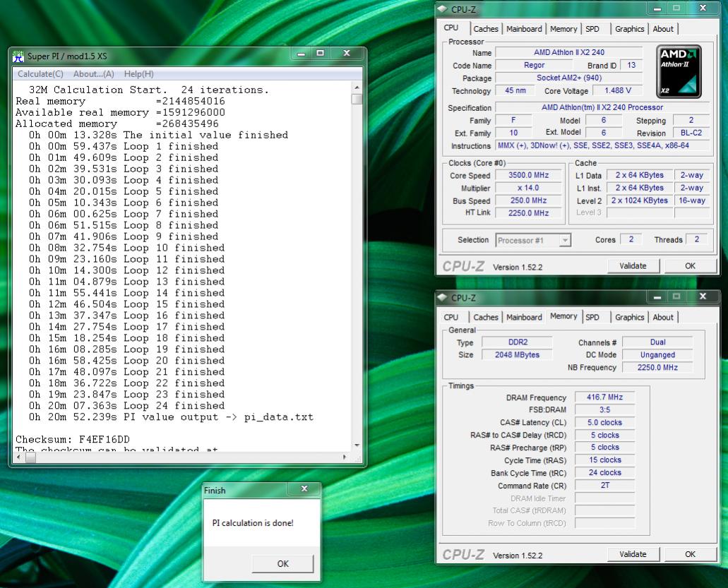Open Mainboard tab in lower CPU-Z window
This screenshot has height=588, width=728.
tap(524, 318)
